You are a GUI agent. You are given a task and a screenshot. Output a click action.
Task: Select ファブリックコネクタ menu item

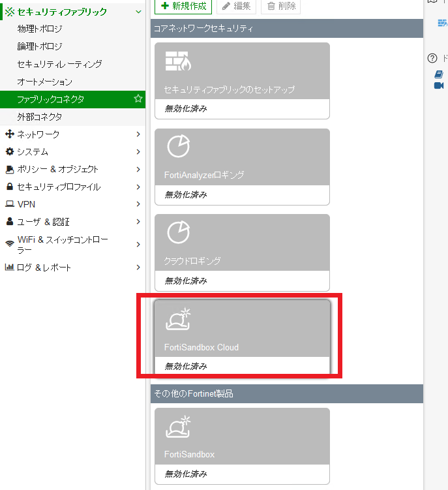click(x=72, y=99)
